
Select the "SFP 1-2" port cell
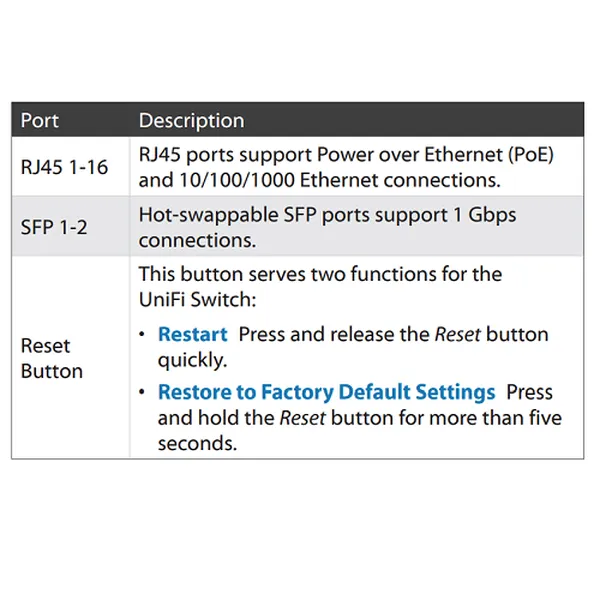point(54,227)
